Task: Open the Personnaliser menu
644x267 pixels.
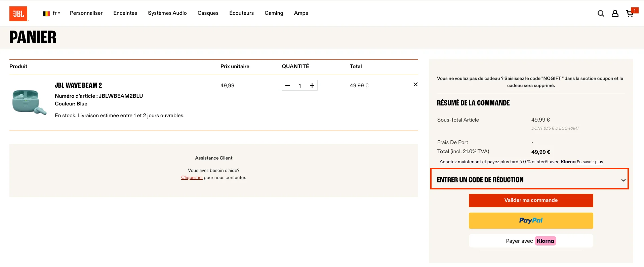Action: point(86,13)
